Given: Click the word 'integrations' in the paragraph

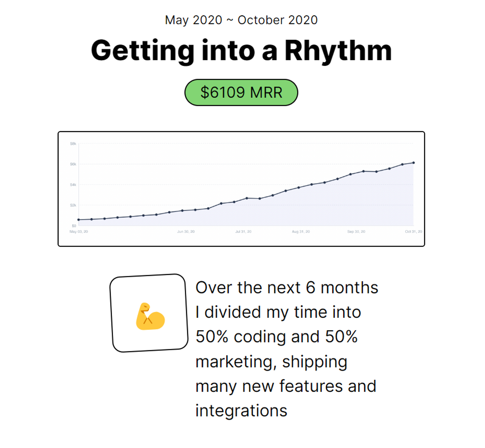Looking at the screenshot, I should [x=241, y=411].
